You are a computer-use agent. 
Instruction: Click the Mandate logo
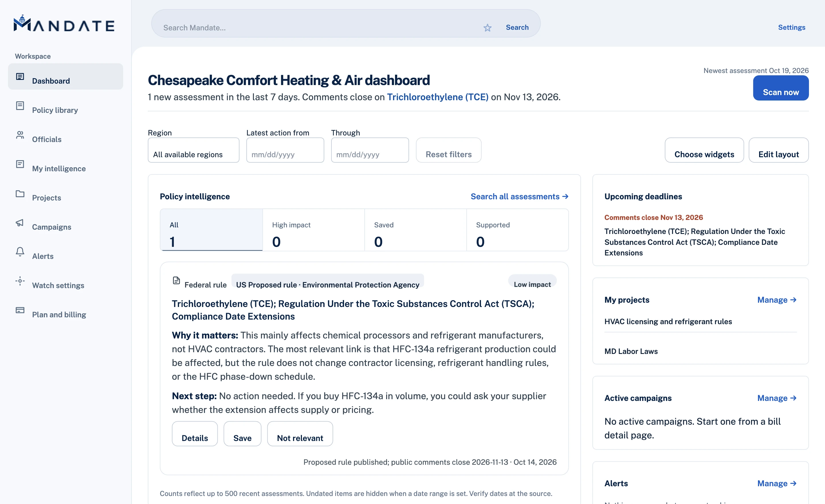tap(64, 23)
